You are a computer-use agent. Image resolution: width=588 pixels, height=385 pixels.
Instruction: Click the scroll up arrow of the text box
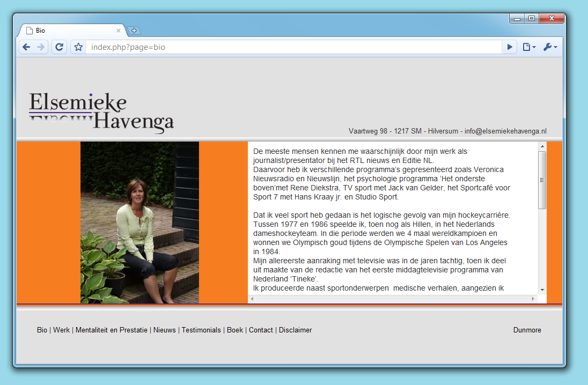(542, 146)
